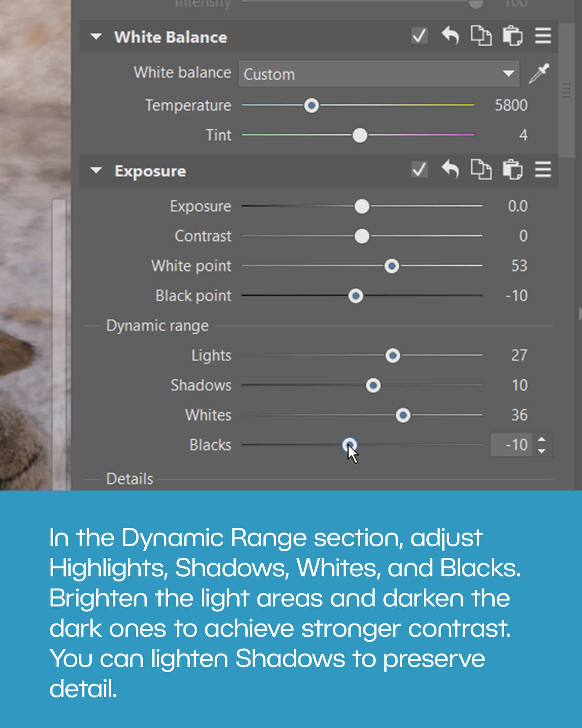Paste White Balance settings
The width and height of the screenshot is (582, 728).
(512, 36)
